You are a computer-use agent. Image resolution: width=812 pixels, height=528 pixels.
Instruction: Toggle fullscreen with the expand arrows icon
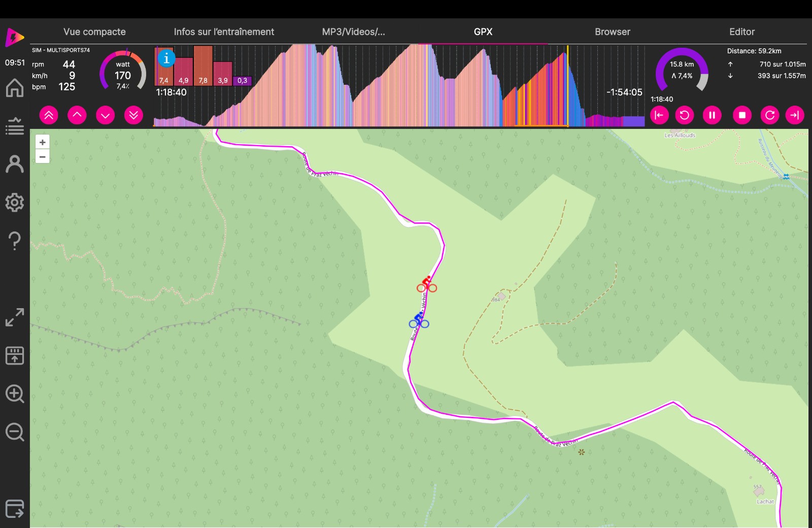click(15, 317)
